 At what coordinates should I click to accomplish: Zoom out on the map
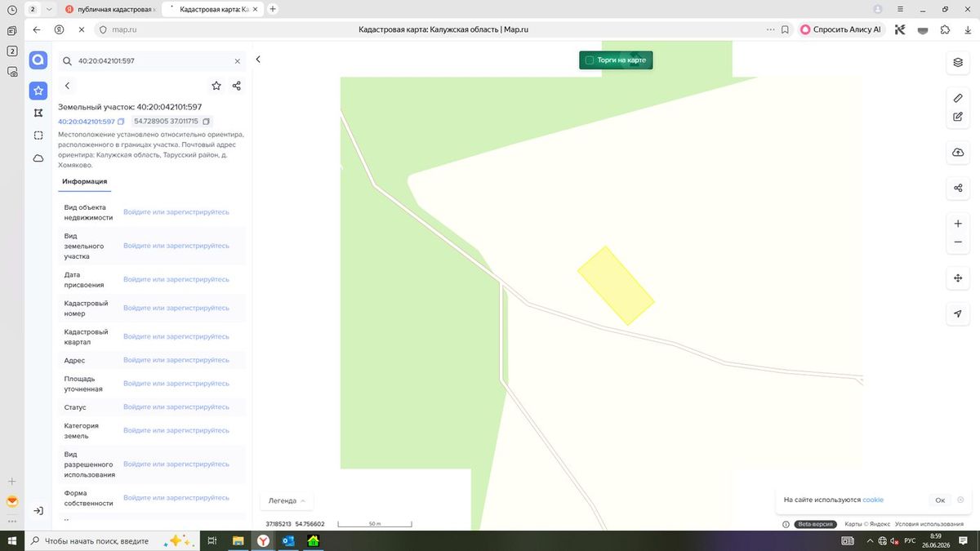[x=958, y=242]
